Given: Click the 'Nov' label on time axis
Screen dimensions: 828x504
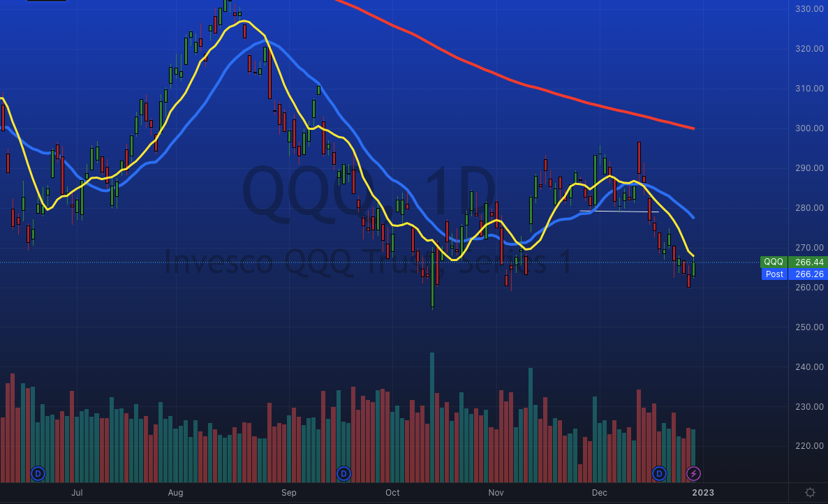Looking at the screenshot, I should pos(496,492).
